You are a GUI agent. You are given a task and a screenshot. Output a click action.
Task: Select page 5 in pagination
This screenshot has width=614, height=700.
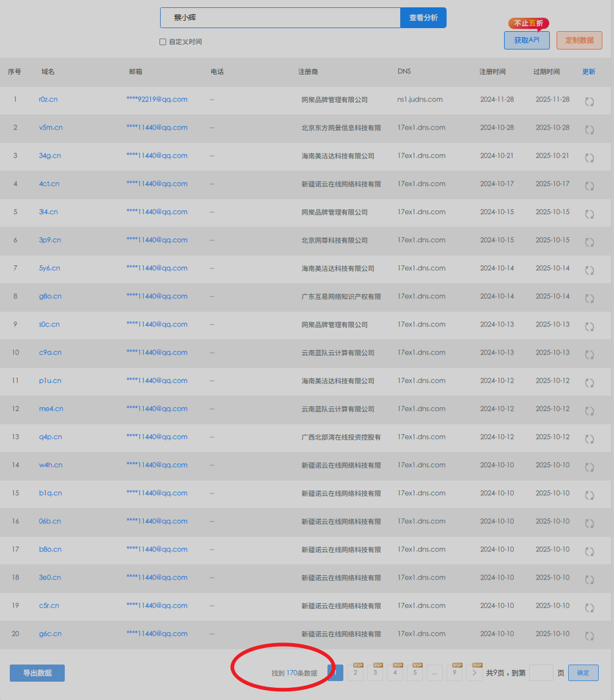click(x=414, y=673)
